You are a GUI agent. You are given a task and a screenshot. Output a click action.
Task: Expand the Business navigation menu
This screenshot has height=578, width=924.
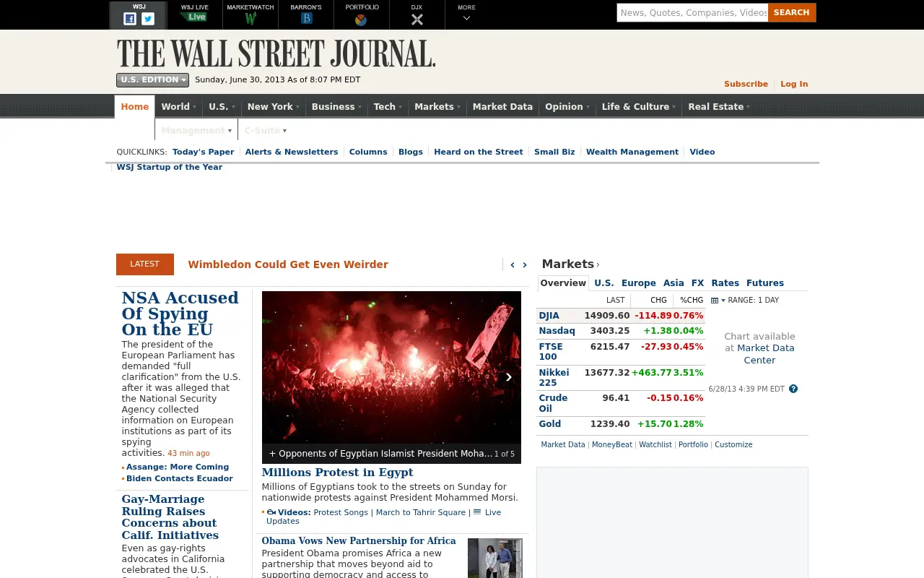336,107
